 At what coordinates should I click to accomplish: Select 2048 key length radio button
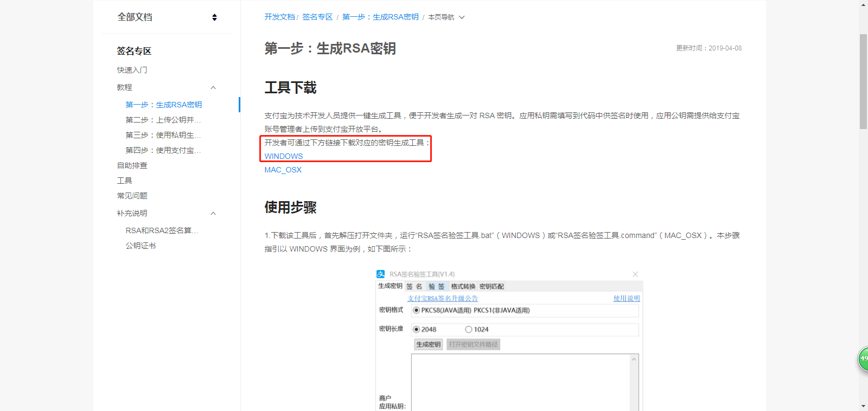pyautogui.click(x=416, y=330)
